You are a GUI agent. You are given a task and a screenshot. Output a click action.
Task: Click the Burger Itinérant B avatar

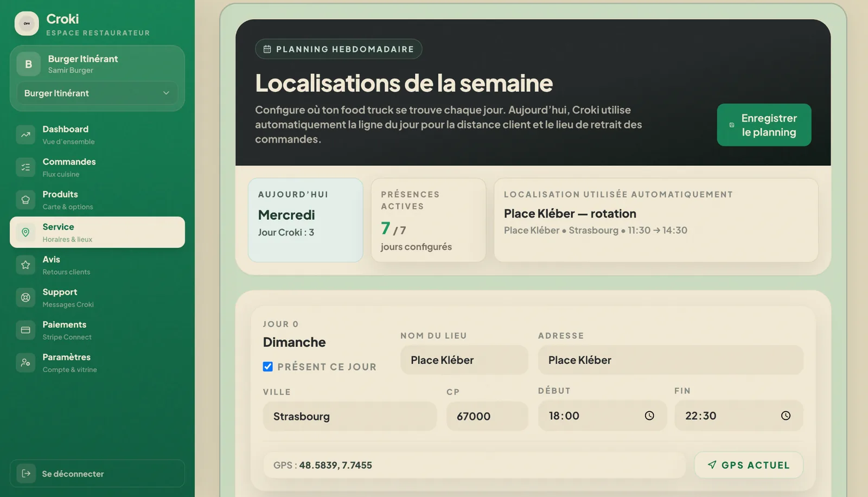click(x=29, y=64)
